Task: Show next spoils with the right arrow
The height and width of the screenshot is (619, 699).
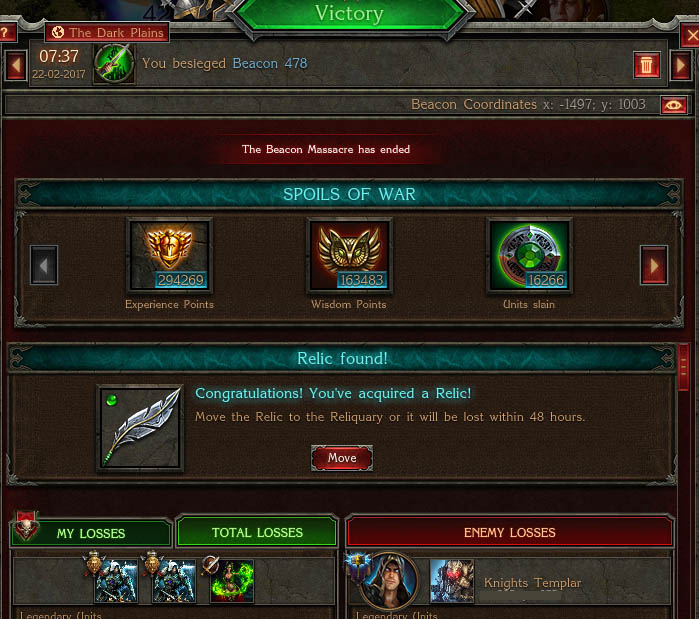Action: point(654,265)
